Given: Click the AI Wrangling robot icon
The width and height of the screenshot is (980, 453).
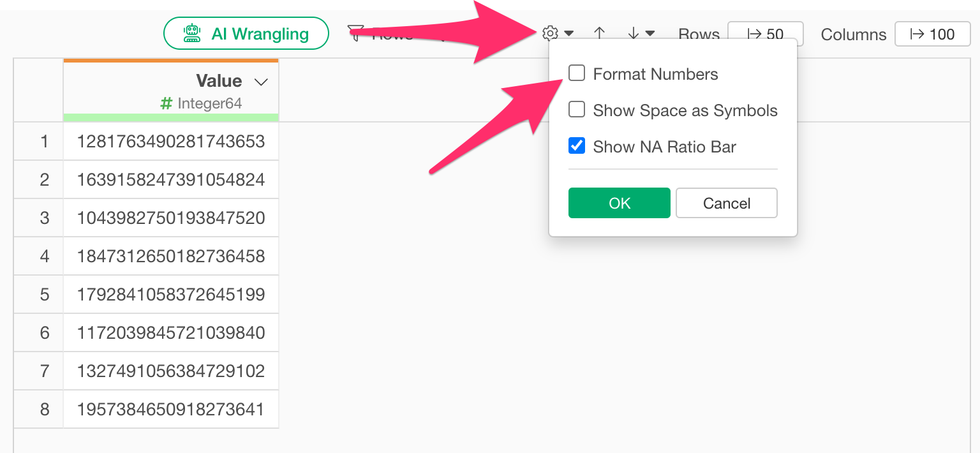Looking at the screenshot, I should 192,34.
